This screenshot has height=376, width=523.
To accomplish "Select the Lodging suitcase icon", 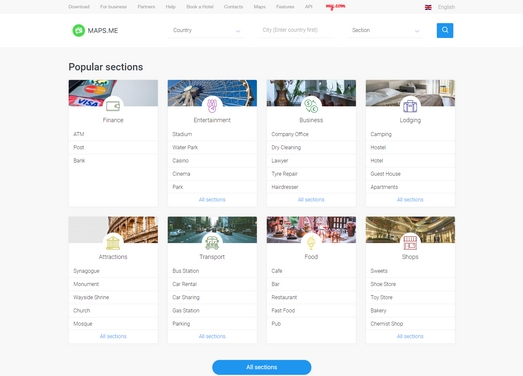I will (410, 106).
